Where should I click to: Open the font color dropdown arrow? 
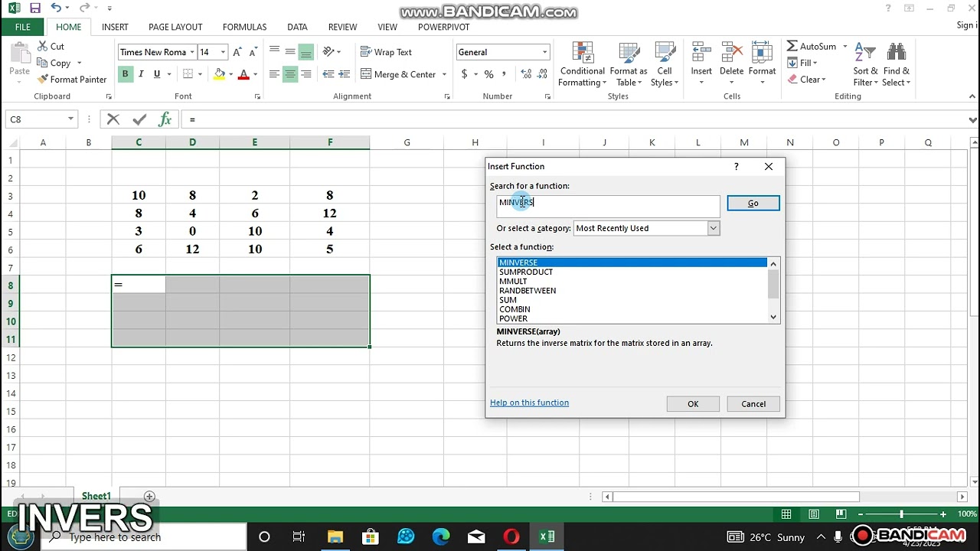(x=255, y=74)
